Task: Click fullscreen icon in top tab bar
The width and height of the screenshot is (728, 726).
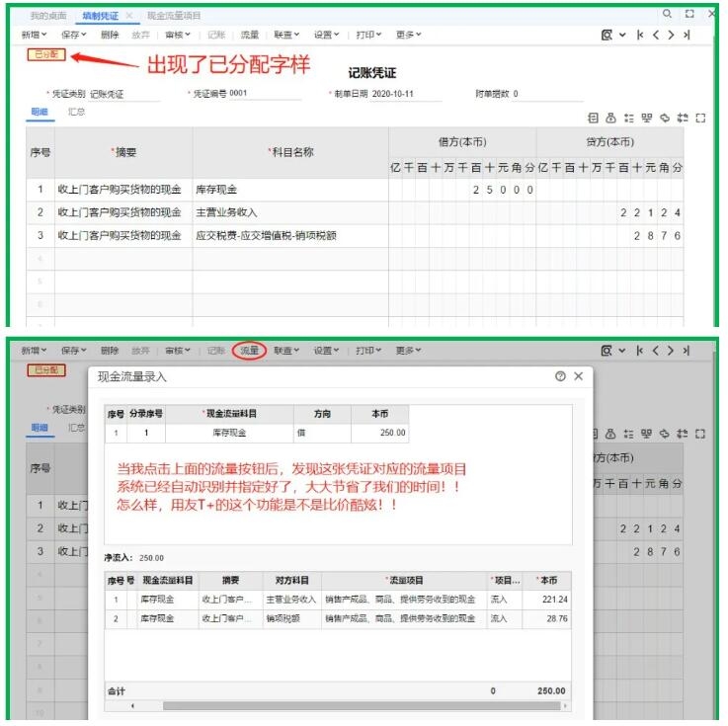Action: [689, 14]
